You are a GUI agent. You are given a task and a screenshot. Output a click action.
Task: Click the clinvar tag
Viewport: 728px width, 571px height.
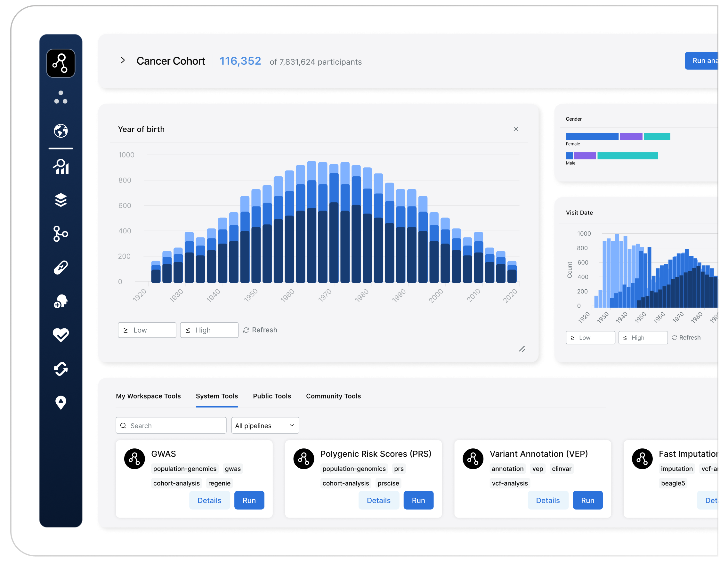pyautogui.click(x=562, y=469)
